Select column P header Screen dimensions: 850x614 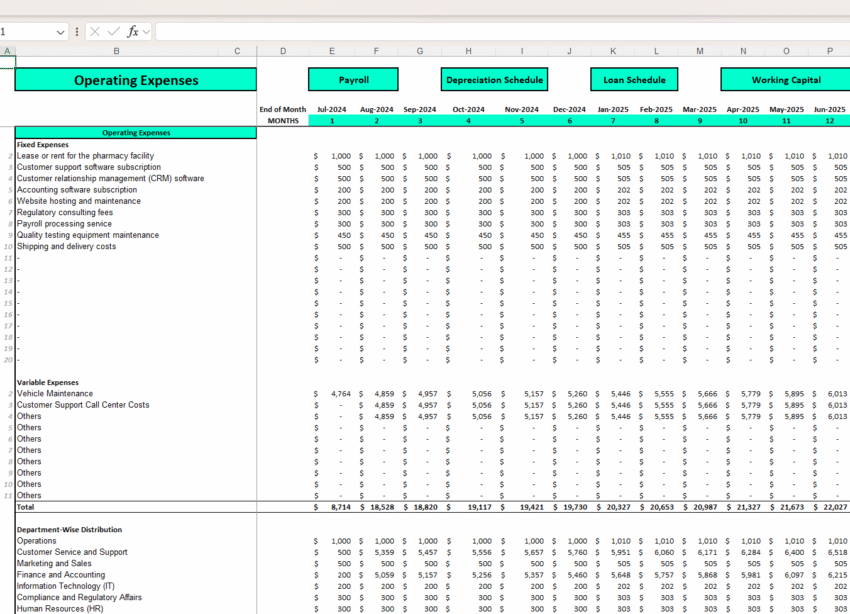pyautogui.click(x=829, y=51)
